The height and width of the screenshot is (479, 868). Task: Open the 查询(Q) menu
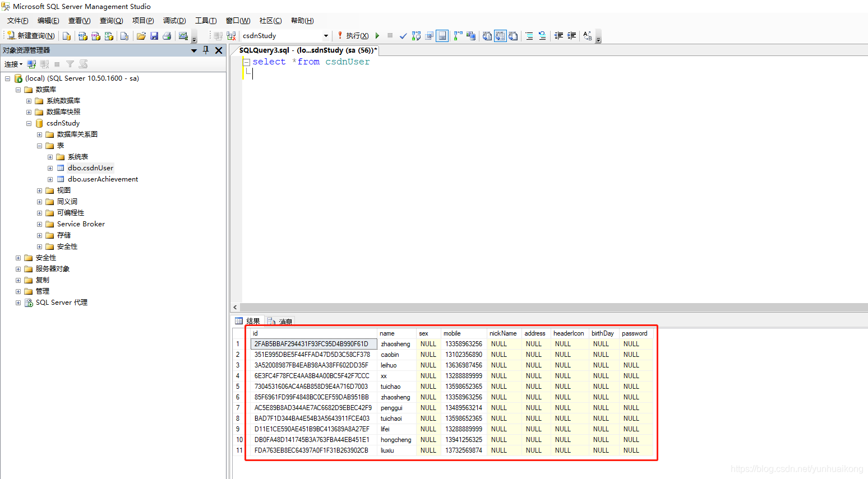tap(111, 21)
